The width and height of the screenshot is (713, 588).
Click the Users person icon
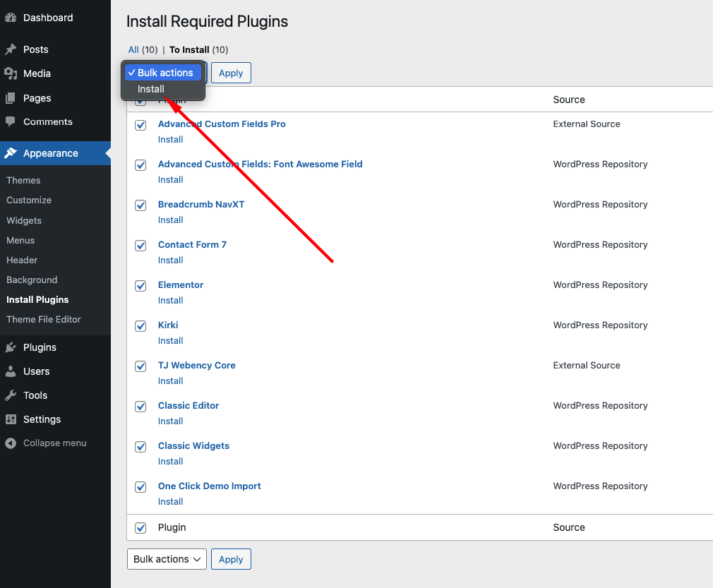click(x=11, y=371)
